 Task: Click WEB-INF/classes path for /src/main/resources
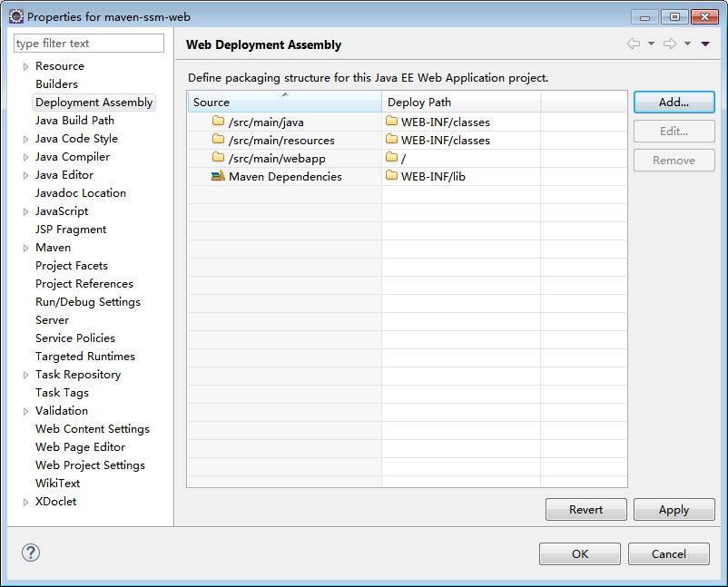coord(461,140)
